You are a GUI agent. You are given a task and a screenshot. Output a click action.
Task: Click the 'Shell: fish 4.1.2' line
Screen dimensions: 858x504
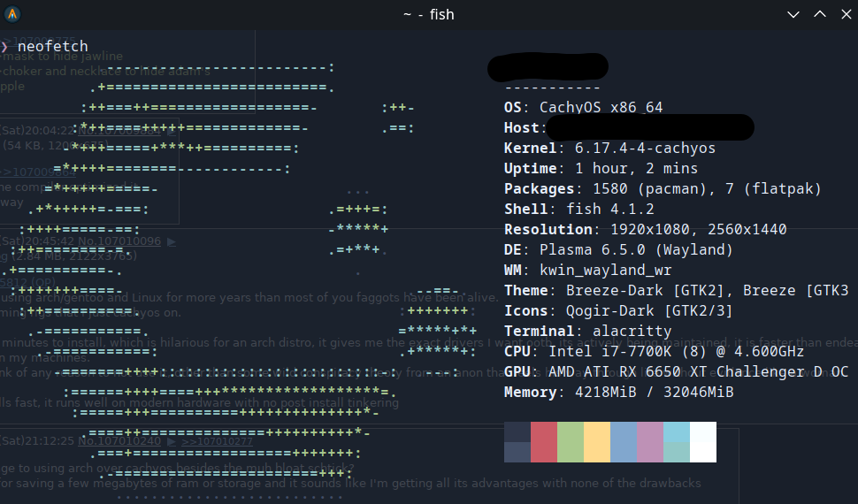click(x=579, y=209)
